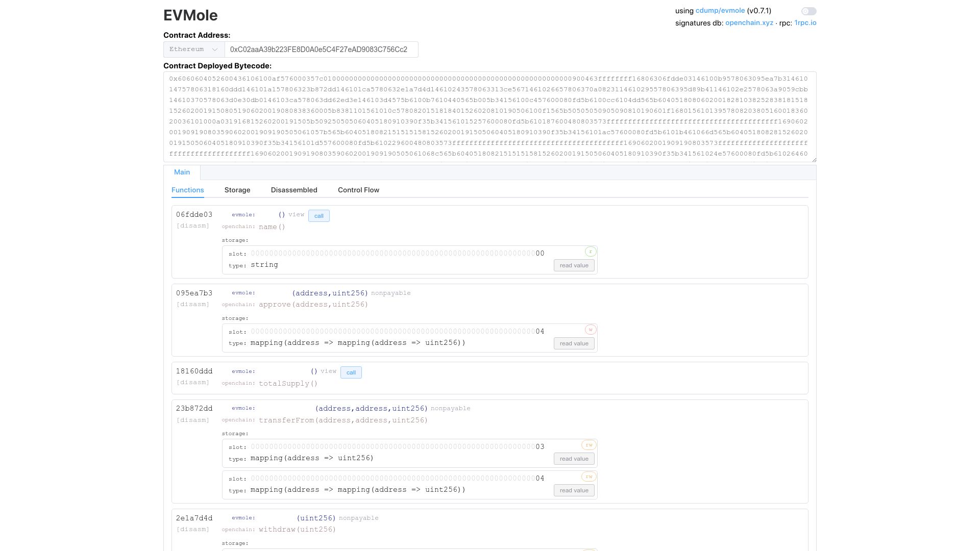
Task: Open the 1rpc.io RPC link
Action: tap(805, 23)
